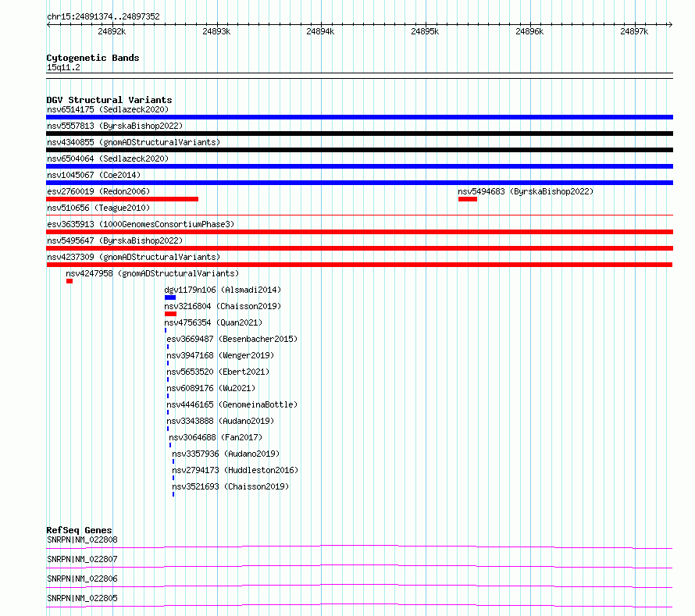Viewport: 695px width, 616px height.
Task: Click the 24895k ruler tick label
Action: tap(425, 31)
